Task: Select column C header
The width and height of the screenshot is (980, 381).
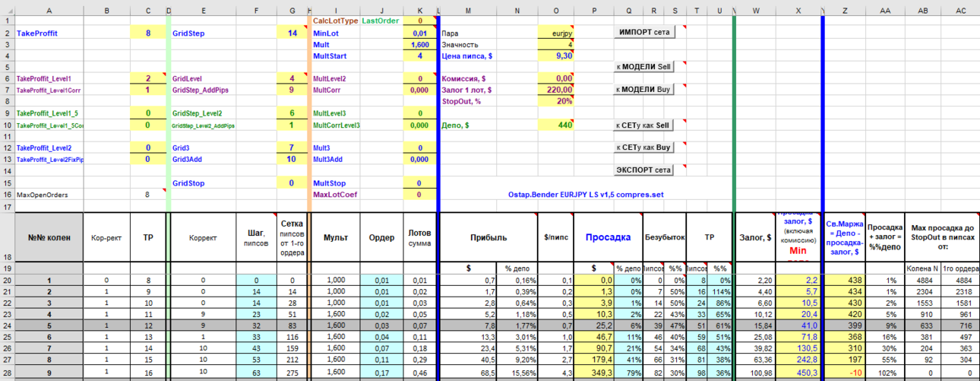Action: 147,11
